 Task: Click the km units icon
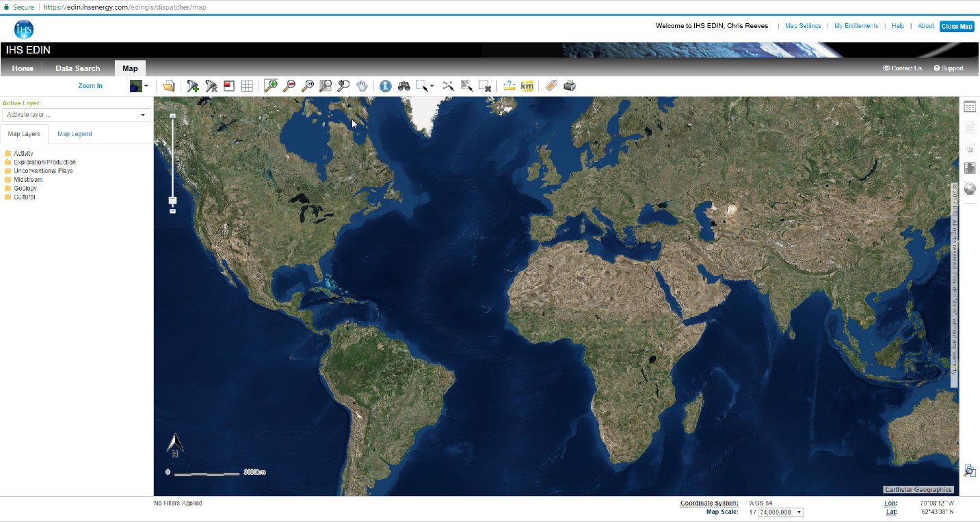tap(527, 86)
